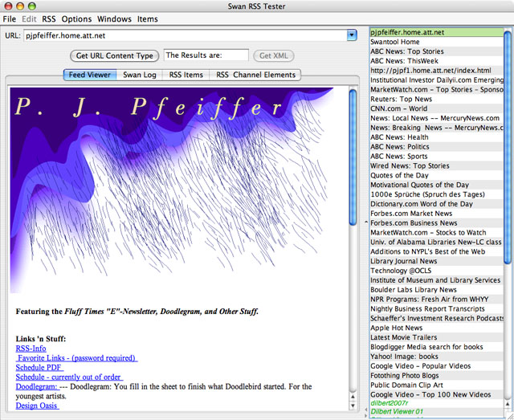Click the Get URL Content Type button
Image resolution: width=514 pixels, height=420 pixels.
[x=114, y=56]
